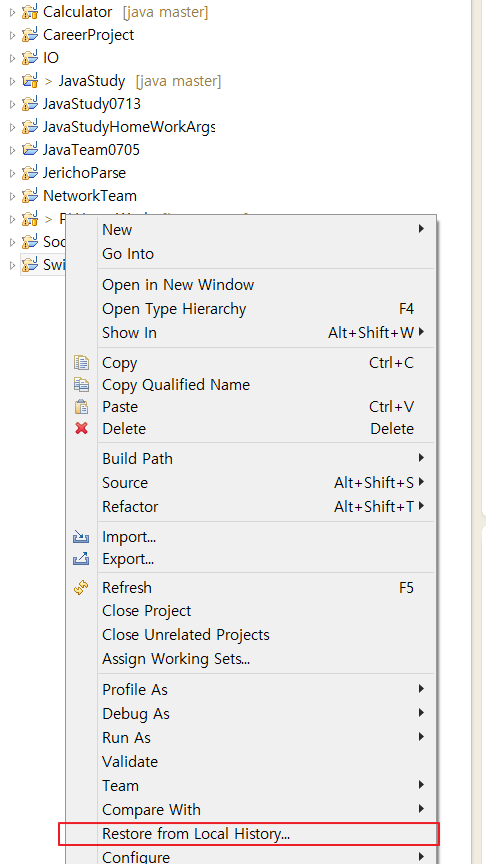Expand the NetworkTeam project arrow
Image resolution: width=486 pixels, height=864 pixels.
click(x=13, y=196)
